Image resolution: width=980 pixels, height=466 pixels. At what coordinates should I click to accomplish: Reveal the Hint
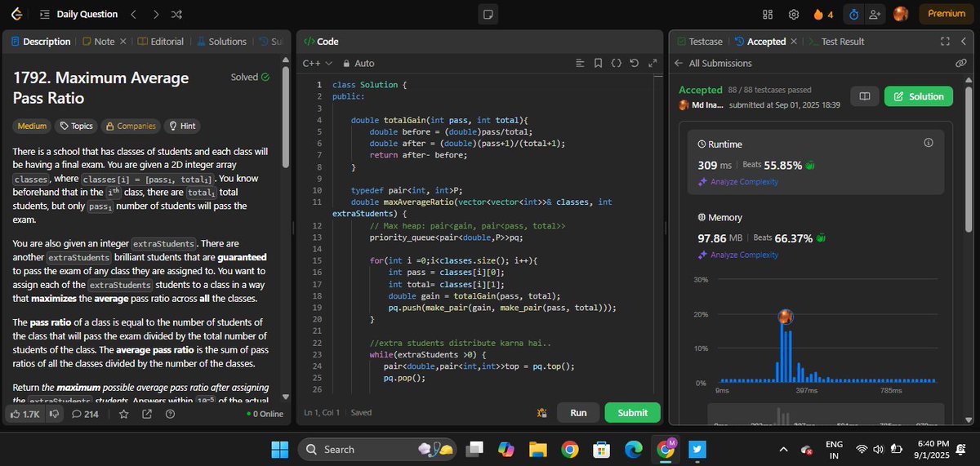[181, 126]
